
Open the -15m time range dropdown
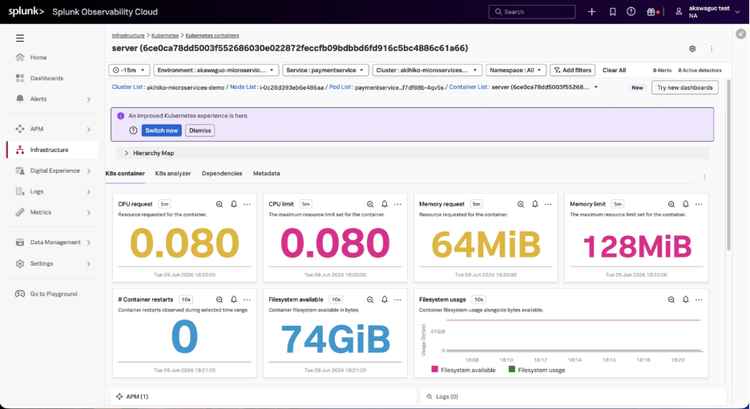129,70
